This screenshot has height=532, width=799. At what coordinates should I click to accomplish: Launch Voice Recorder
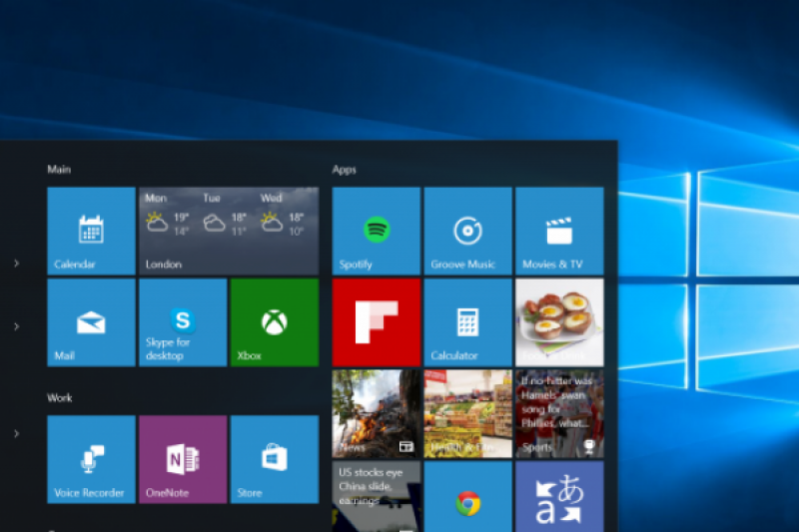91,459
